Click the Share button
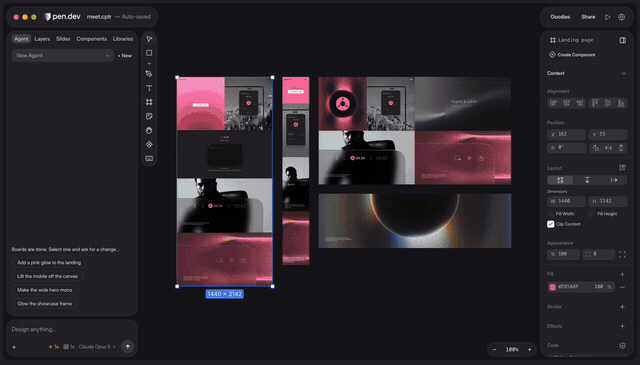The width and height of the screenshot is (640, 365). [x=588, y=17]
